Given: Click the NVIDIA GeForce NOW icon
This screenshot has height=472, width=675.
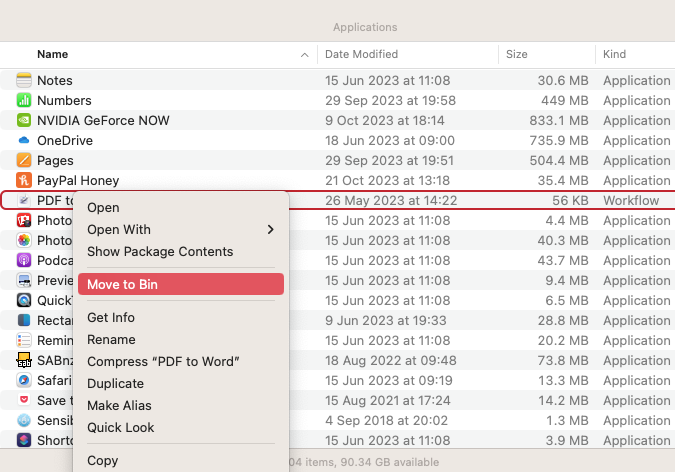Looking at the screenshot, I should [24, 120].
